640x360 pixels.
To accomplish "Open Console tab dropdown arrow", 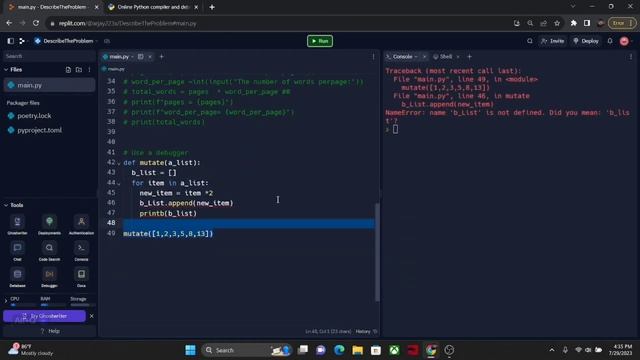I will [x=416, y=57].
